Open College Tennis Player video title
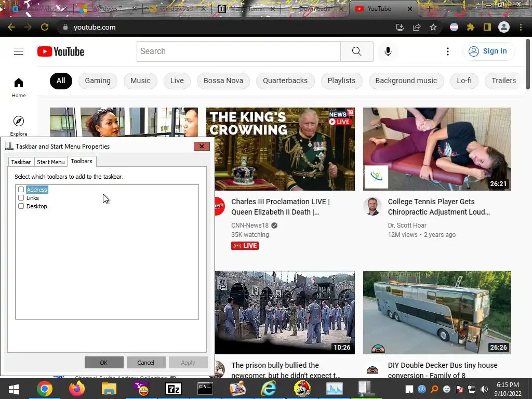Viewport: 532px width, 399px height. (x=438, y=207)
